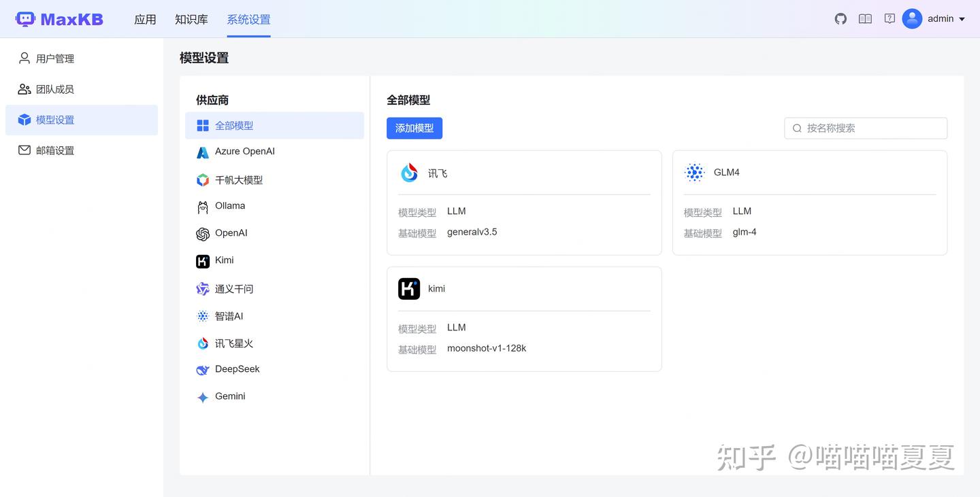This screenshot has height=497, width=980.
Task: Select the Kimi provider in sidebar
Action: [x=223, y=260]
